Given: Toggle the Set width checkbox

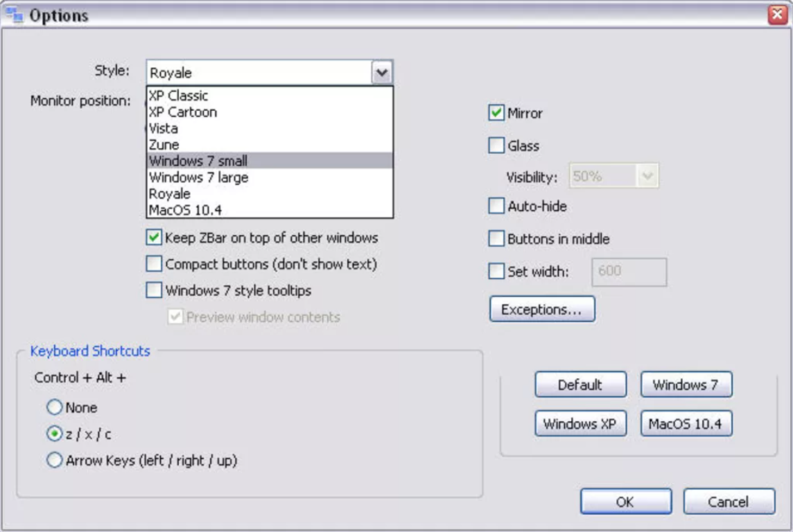Looking at the screenshot, I should pyautogui.click(x=496, y=272).
